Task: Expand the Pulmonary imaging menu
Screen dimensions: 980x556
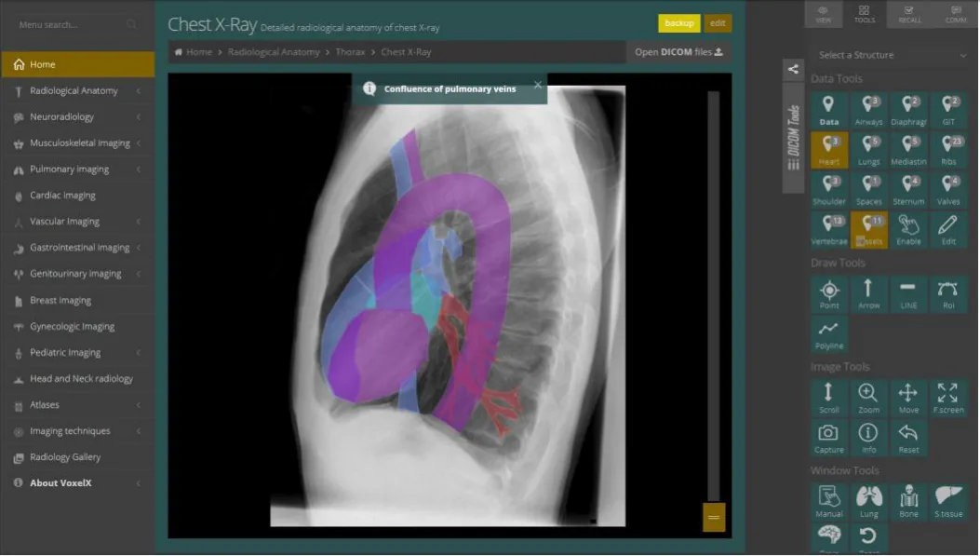Action: [77, 170]
